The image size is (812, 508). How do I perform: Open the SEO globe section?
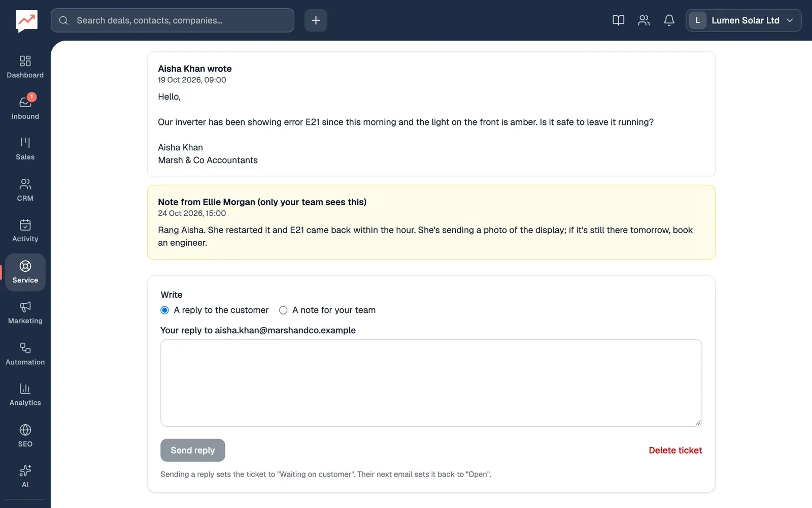click(x=25, y=436)
